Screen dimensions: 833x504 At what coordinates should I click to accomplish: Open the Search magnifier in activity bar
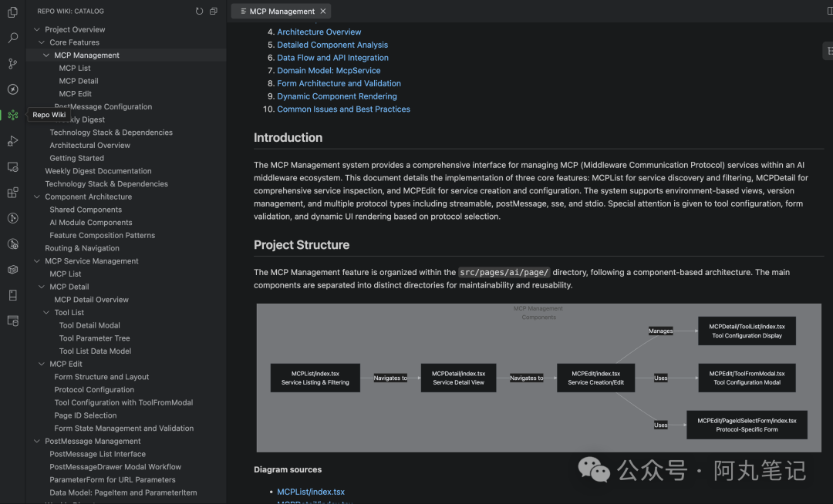(x=13, y=38)
